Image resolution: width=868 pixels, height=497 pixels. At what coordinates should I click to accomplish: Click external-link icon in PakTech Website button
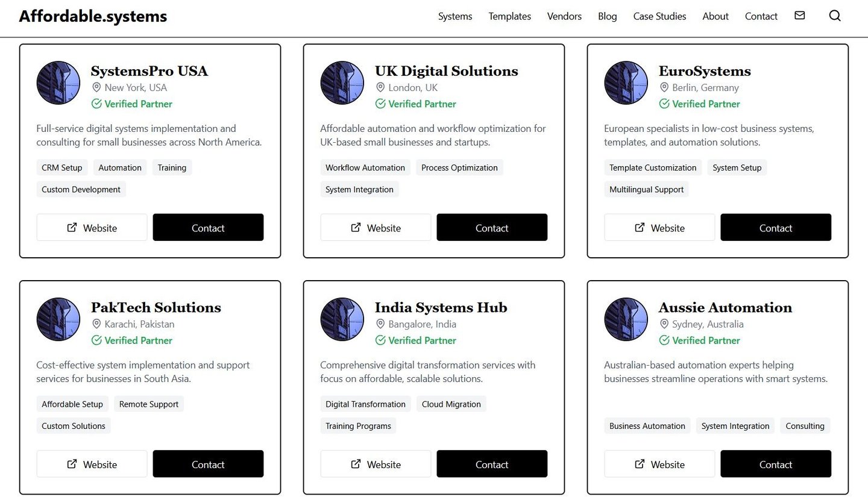pyautogui.click(x=72, y=464)
